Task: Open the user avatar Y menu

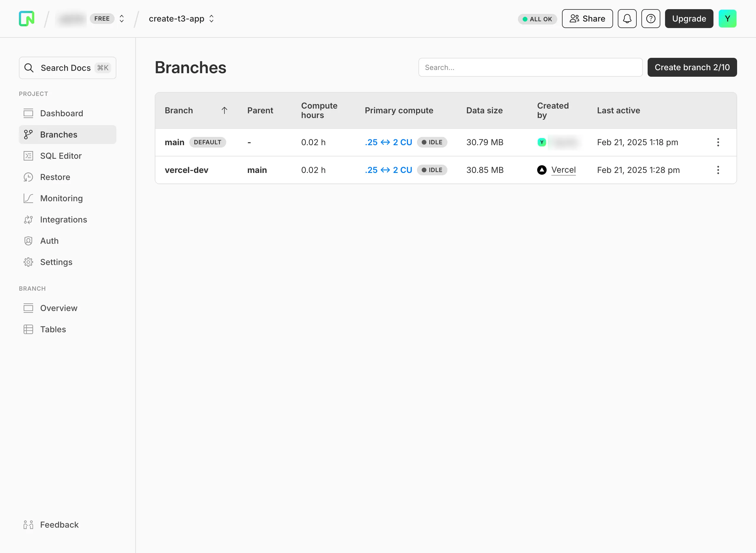Action: tap(727, 18)
